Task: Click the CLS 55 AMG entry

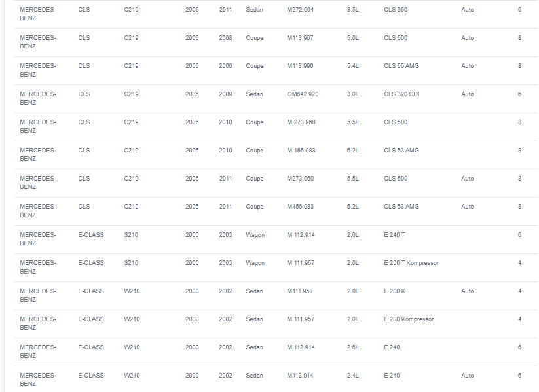Action: click(401, 66)
